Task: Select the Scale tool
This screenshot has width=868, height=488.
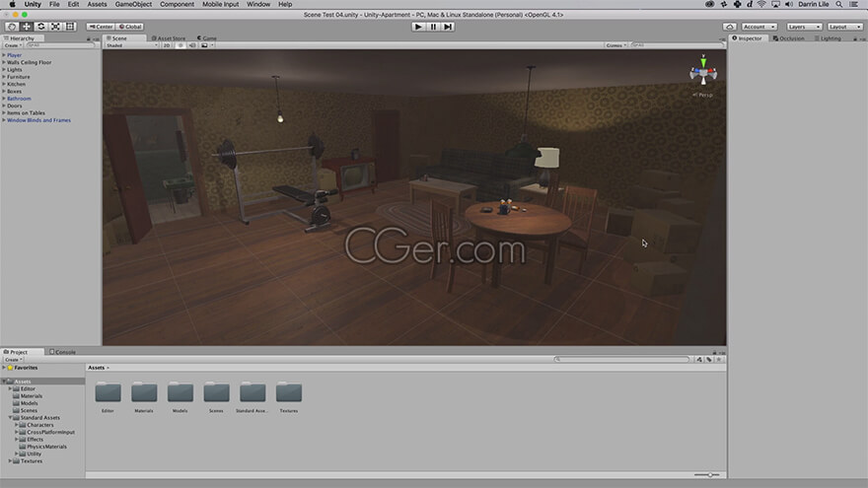Action: click(x=55, y=27)
